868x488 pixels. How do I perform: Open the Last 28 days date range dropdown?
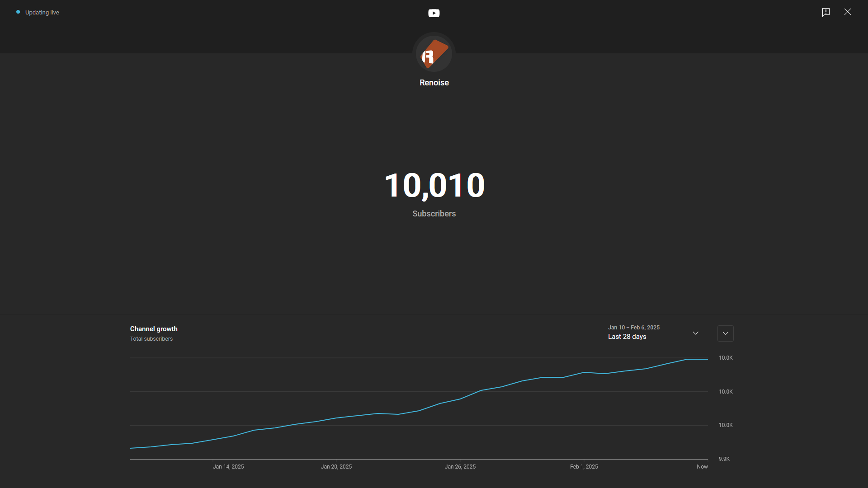click(x=653, y=333)
